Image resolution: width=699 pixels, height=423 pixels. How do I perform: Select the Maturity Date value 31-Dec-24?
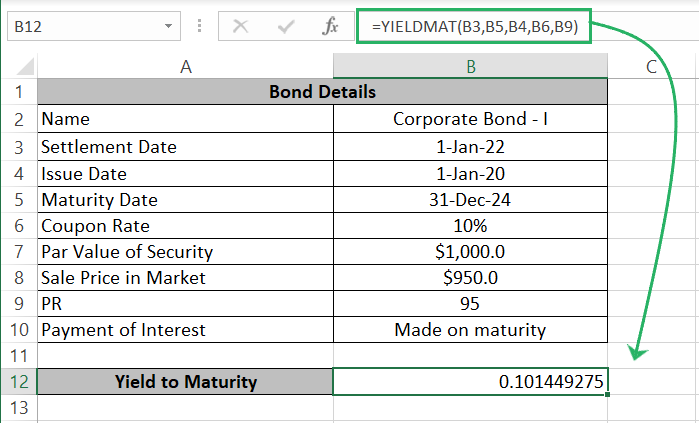click(469, 199)
